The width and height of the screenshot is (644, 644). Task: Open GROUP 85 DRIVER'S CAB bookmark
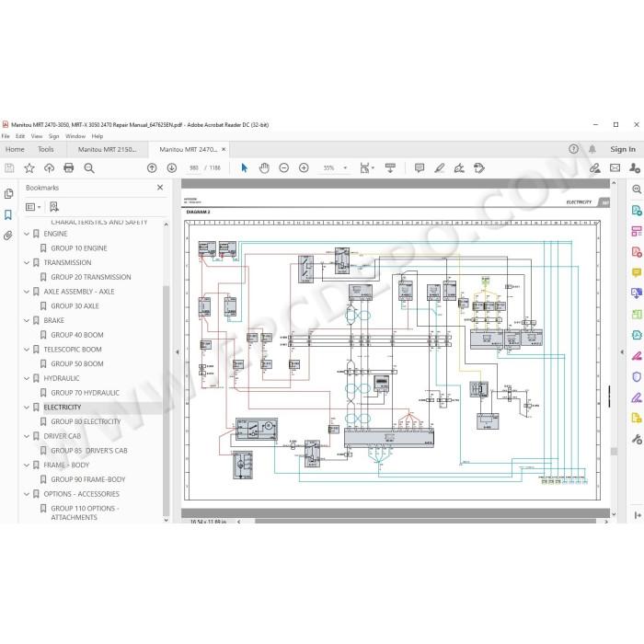89,451
